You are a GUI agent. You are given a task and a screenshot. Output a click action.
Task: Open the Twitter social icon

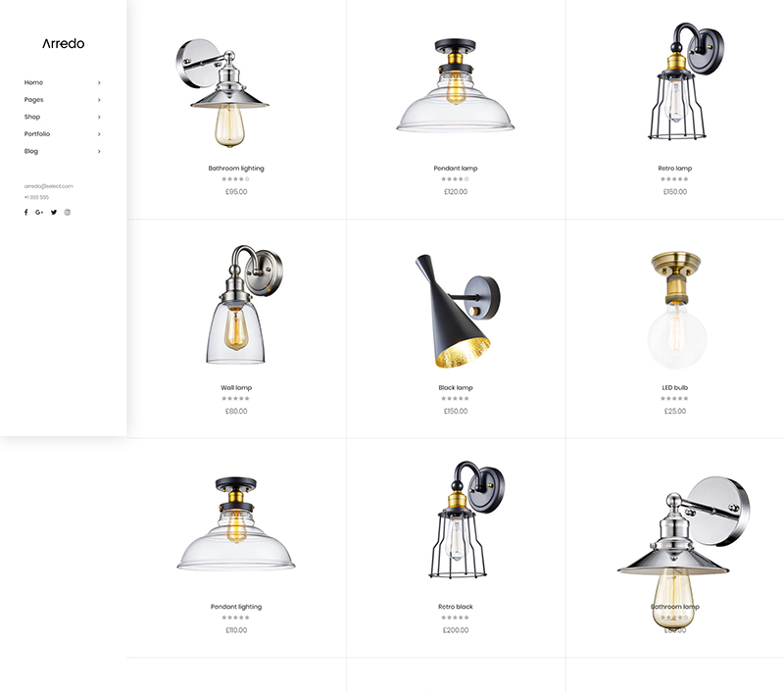[x=54, y=212]
